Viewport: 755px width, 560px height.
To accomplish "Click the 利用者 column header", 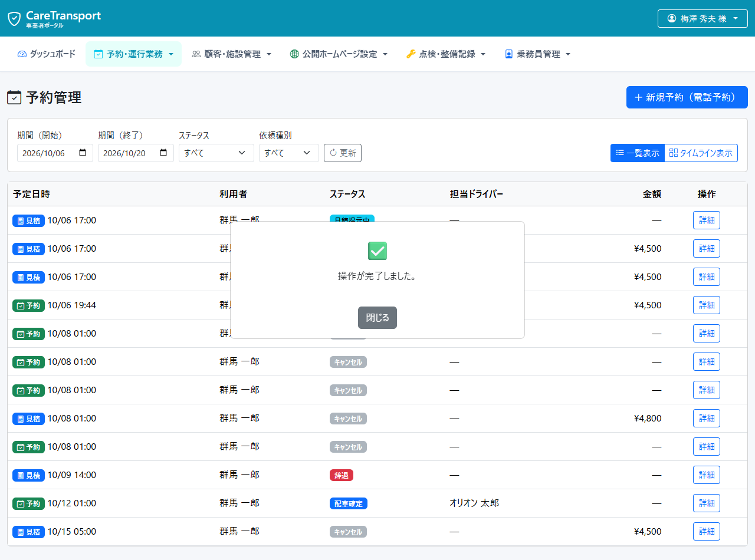I will (234, 194).
